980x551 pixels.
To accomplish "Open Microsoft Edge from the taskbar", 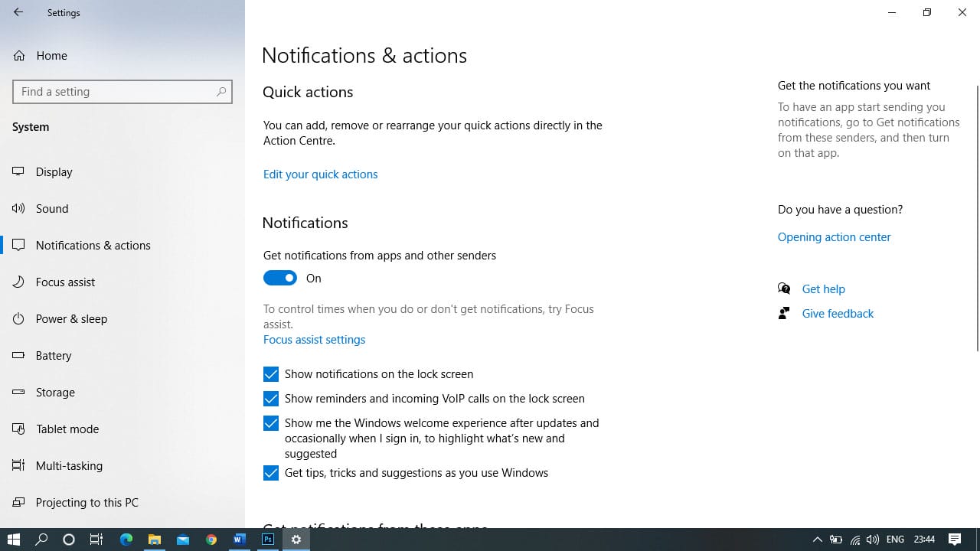I will [x=126, y=540].
